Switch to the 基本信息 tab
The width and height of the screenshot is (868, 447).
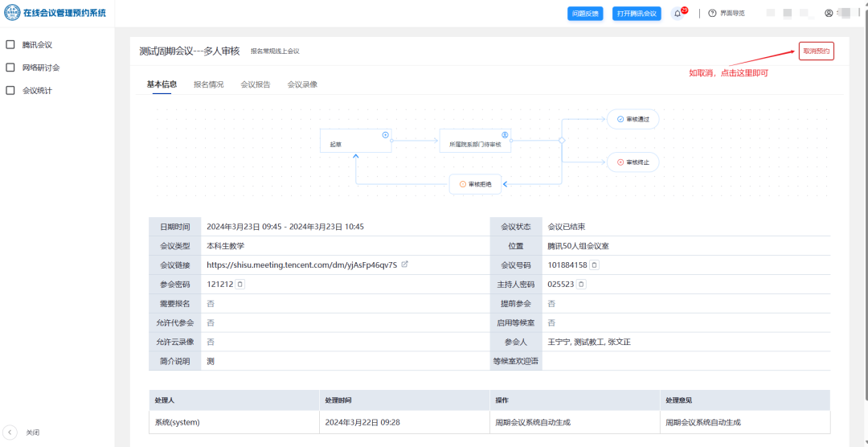[x=162, y=84]
